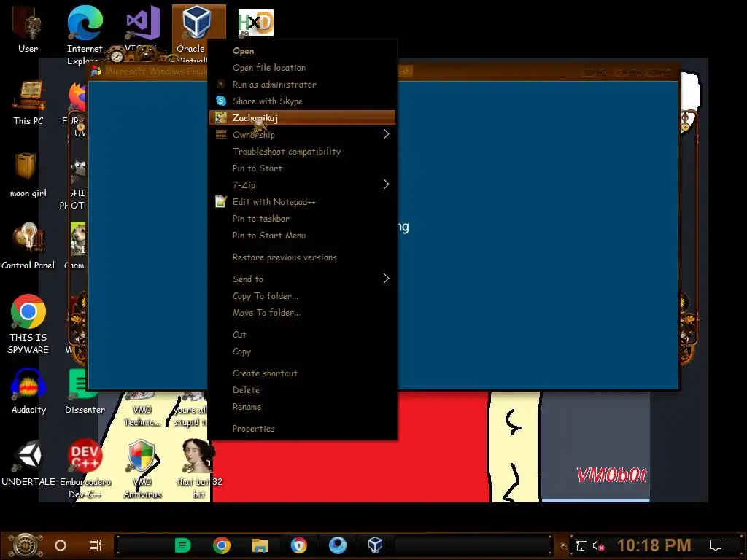Image resolution: width=747 pixels, height=560 pixels.
Task: Click the steampunk Start button
Action: point(25,545)
